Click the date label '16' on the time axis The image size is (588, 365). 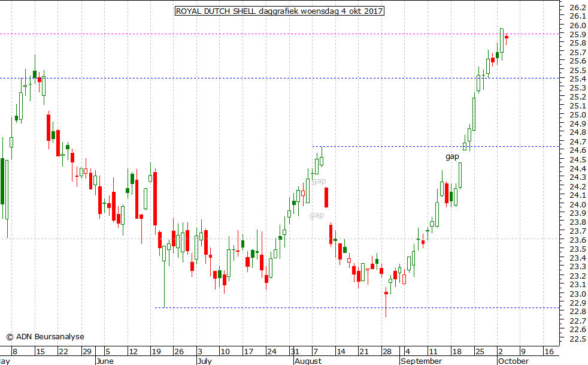pyautogui.click(x=548, y=351)
